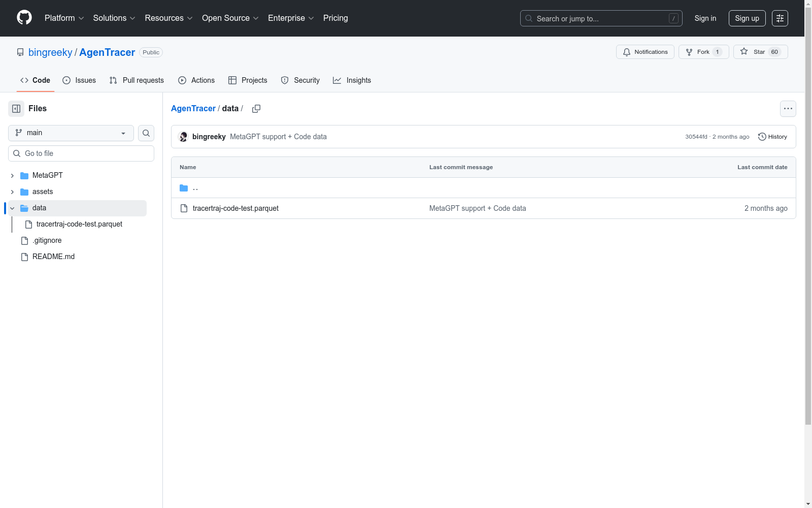Switch to the Code tab
This screenshot has height=508, width=812.
36,80
